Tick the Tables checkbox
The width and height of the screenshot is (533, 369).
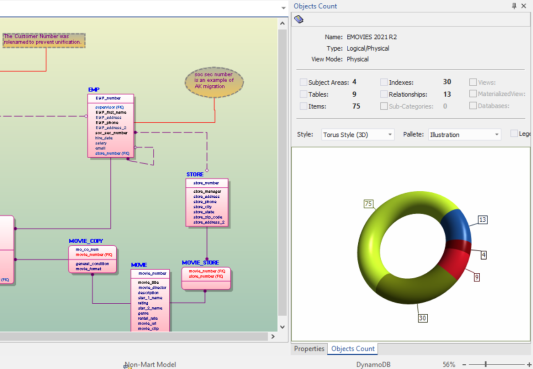303,94
